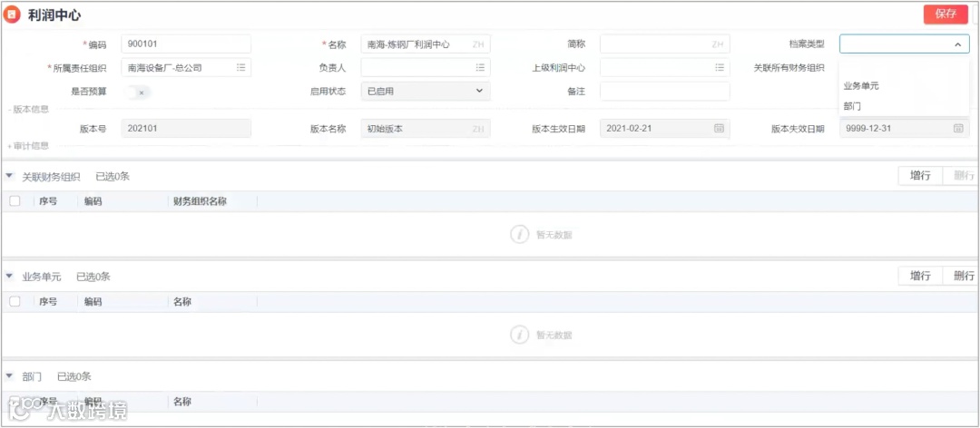Image resolution: width=980 pixels, height=428 pixels.
Task: Click the ZH language icon in 名称 field
Action: tap(478, 44)
